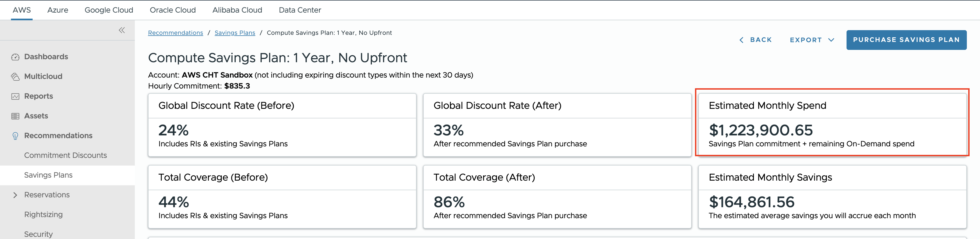The width and height of the screenshot is (980, 239).
Task: Click the Reports chart icon
Action: pyautogui.click(x=15, y=96)
